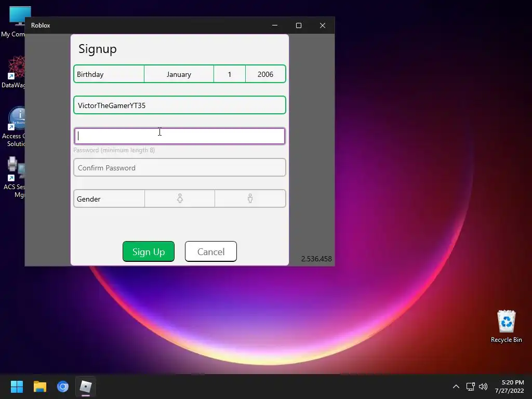This screenshot has height=399, width=532.
Task: Select the ACS Session Mgr desktop shortcut
Action: click(x=14, y=178)
